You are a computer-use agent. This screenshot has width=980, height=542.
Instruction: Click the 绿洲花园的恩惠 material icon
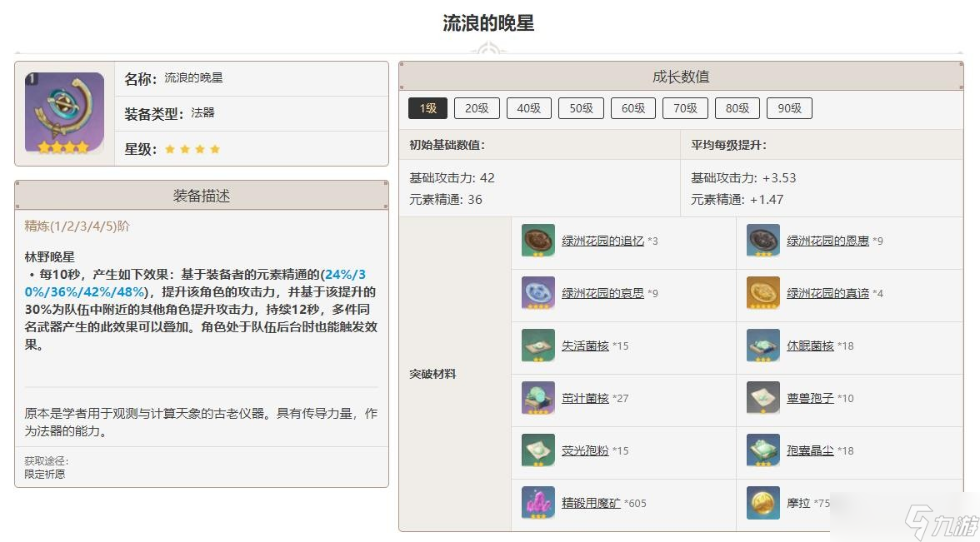pos(762,241)
